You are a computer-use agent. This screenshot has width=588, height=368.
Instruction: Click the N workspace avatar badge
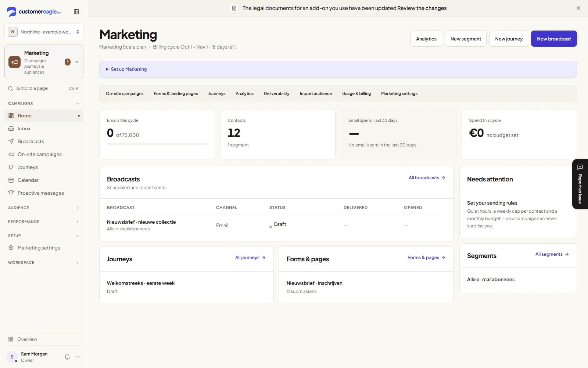[x=12, y=32]
